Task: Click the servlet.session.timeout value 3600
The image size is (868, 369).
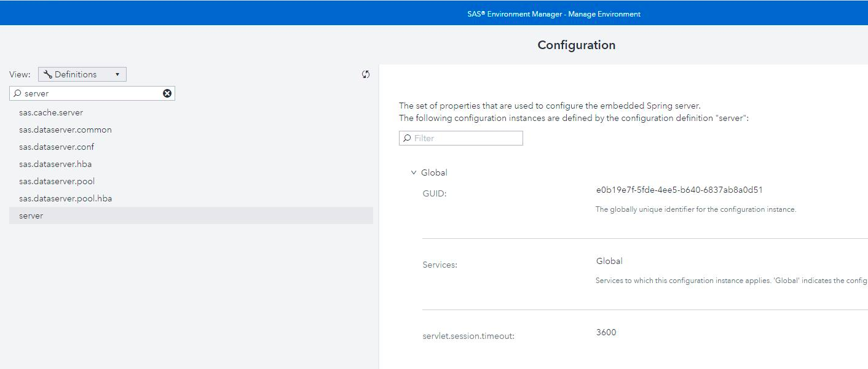Action: (606, 332)
